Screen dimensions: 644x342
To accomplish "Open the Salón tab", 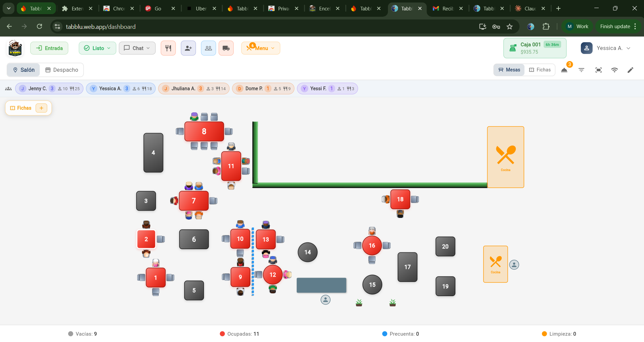I will 23,70.
